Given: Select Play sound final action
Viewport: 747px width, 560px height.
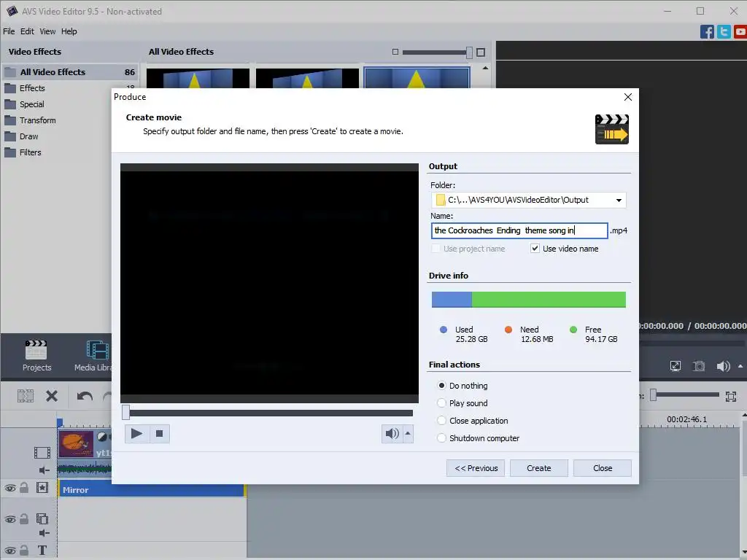Looking at the screenshot, I should click(x=441, y=402).
